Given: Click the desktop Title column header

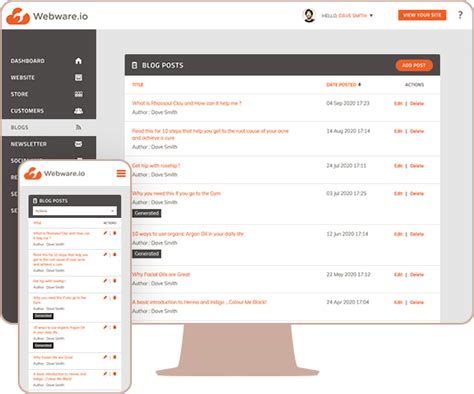Looking at the screenshot, I should point(138,85).
